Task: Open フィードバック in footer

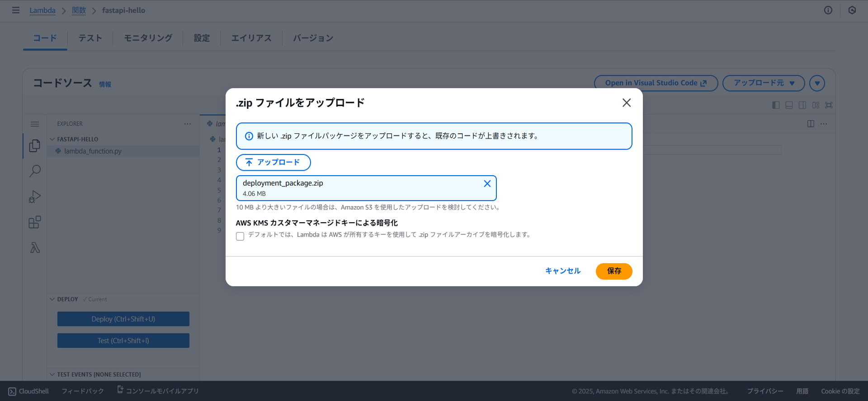Action: coord(83,391)
